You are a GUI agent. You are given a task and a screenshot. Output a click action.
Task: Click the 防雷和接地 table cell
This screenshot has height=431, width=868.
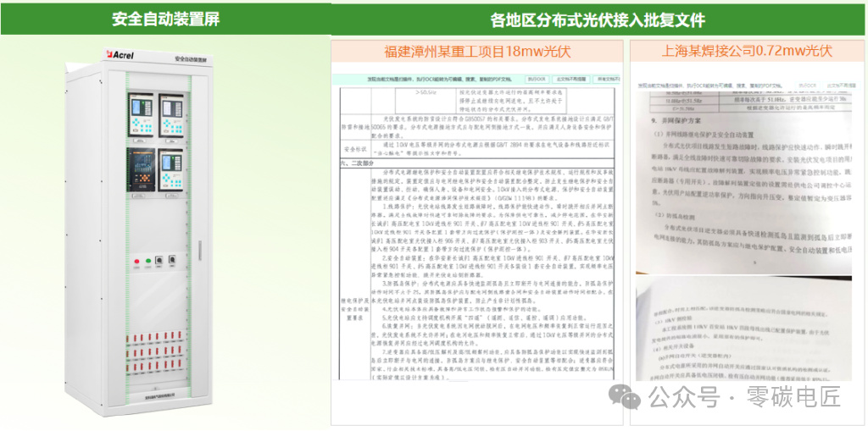pos(354,126)
